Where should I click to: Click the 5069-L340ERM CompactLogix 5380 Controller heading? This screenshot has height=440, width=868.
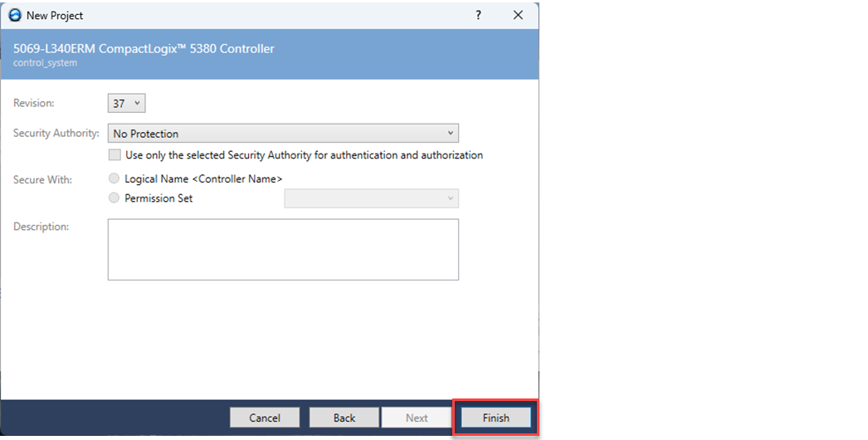(x=144, y=49)
